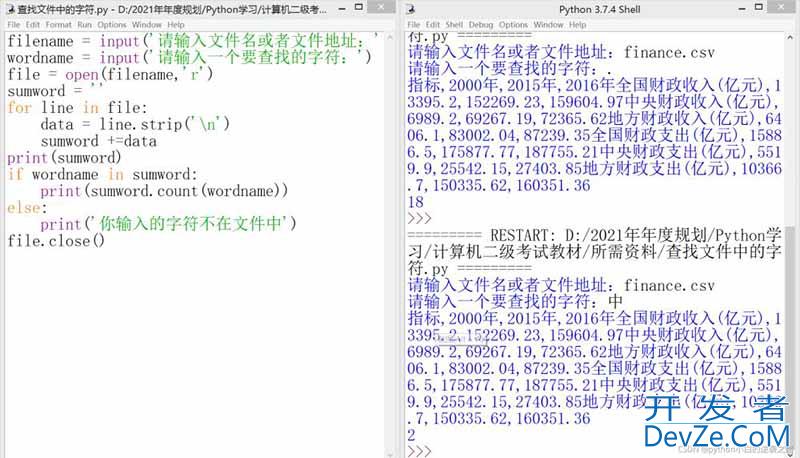Image resolution: width=800 pixels, height=458 pixels.
Task: Maximize the editor window
Action: pyautogui.click(x=359, y=8)
